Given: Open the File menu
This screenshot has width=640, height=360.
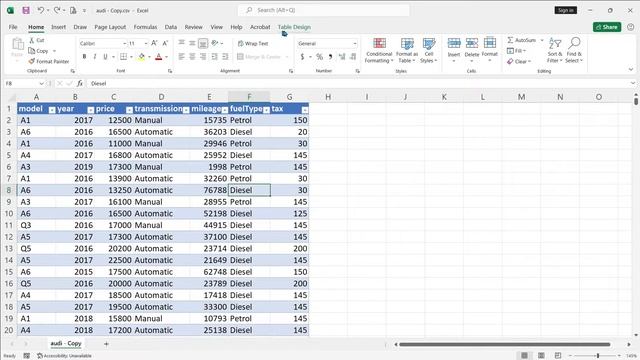Looking at the screenshot, I should pyautogui.click(x=13, y=27).
